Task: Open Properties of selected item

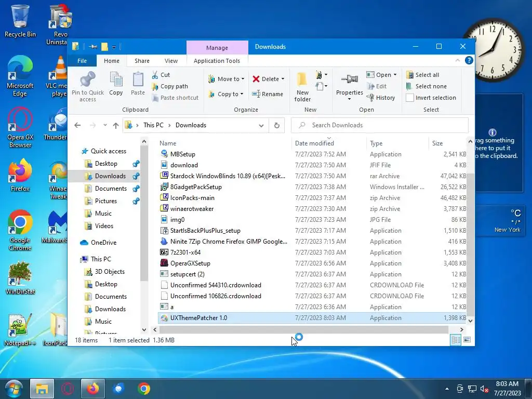Action: click(350, 86)
